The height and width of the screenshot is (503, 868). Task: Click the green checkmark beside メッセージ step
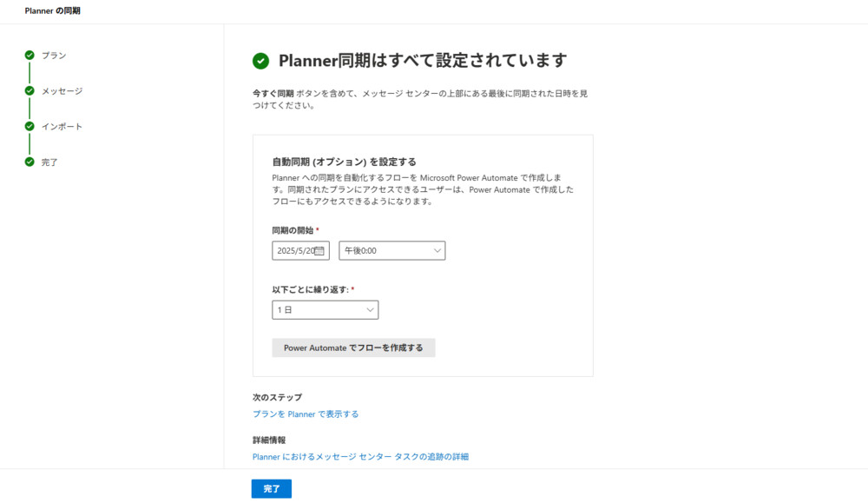coord(30,91)
